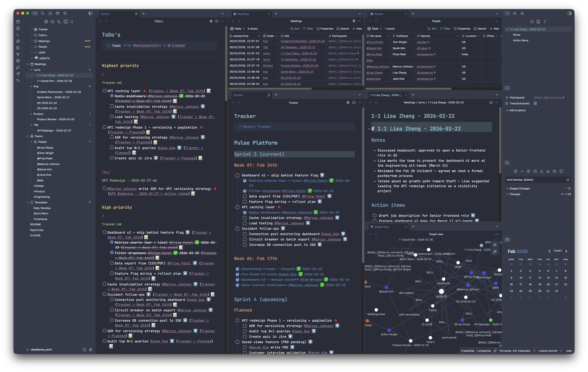
Task: Click the TODAY button in calendar
Action: 558,251
